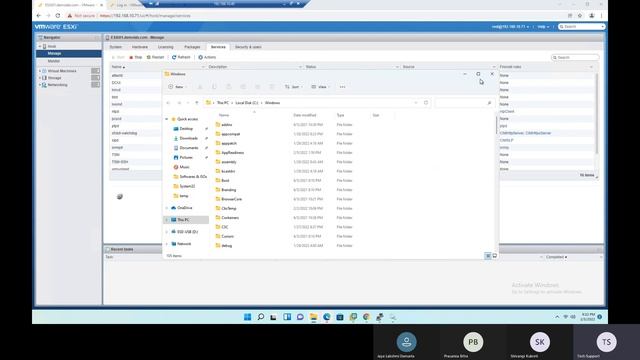This screenshot has width=640, height=360.
Task: Select Monitor in ESXi Navigator
Action: click(x=54, y=61)
